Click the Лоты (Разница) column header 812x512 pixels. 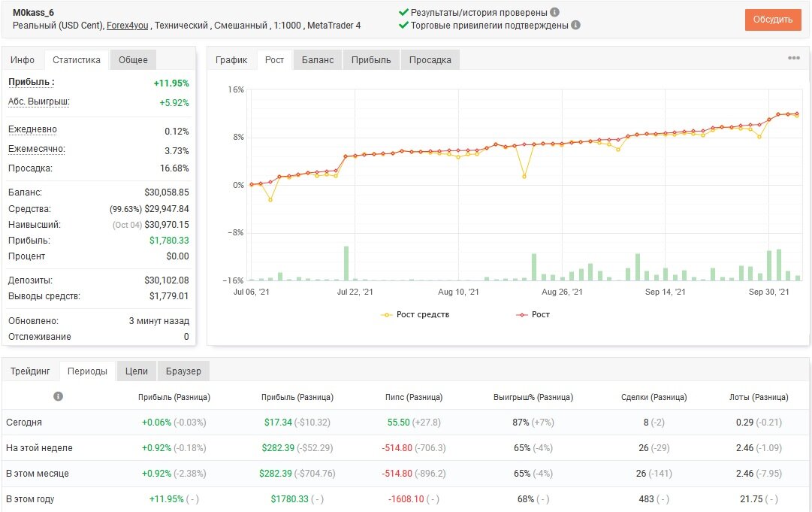(x=759, y=397)
